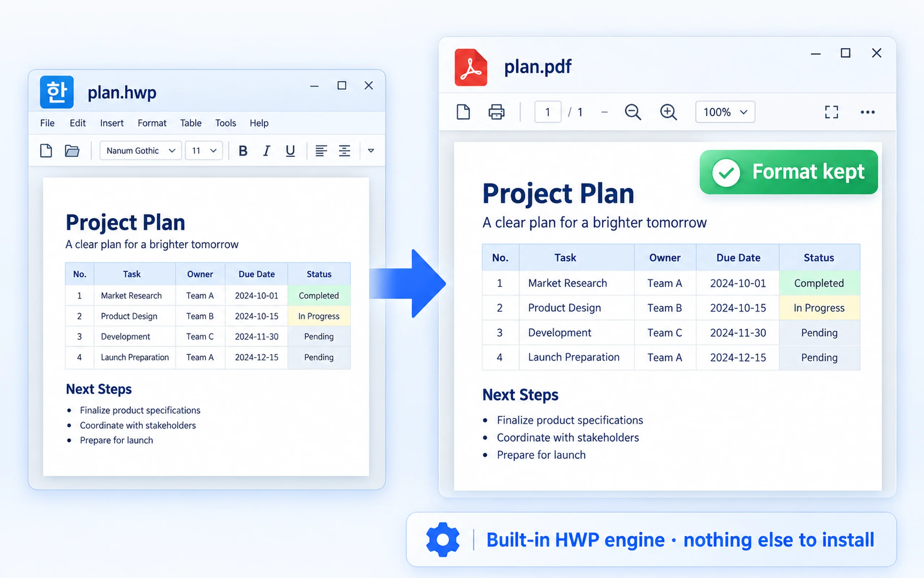
Task: Click the Launch Preparation cell in plan.pdf table
Action: (x=576, y=357)
